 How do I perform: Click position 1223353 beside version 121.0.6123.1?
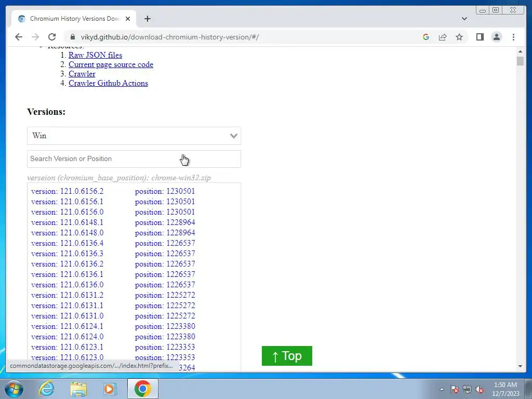click(165, 347)
